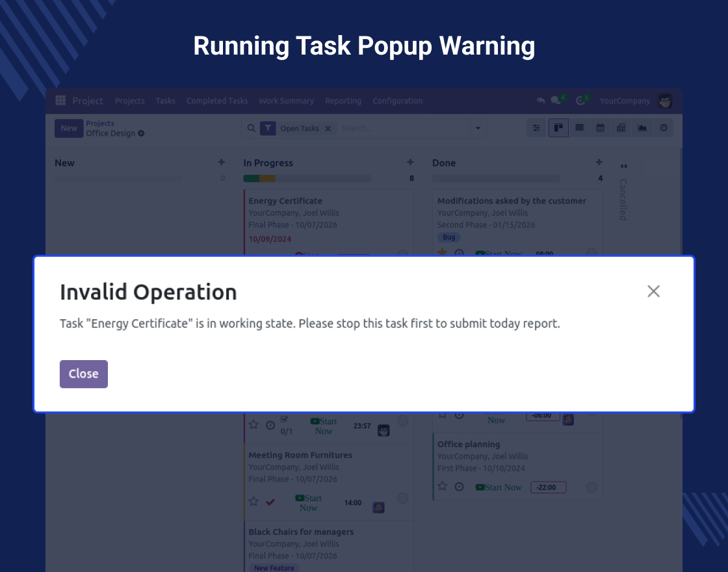Click the Bug tag
This screenshot has width=728, height=572.
coord(449,237)
